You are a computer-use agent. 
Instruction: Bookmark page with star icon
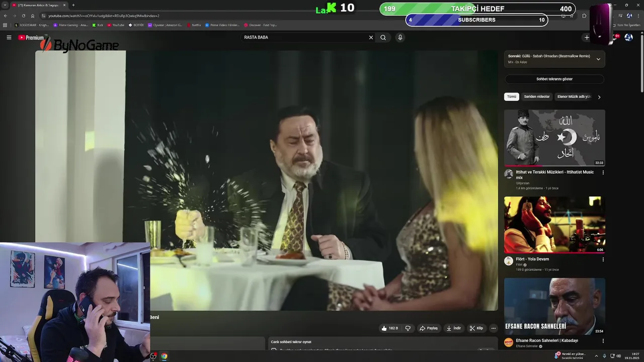[572, 16]
